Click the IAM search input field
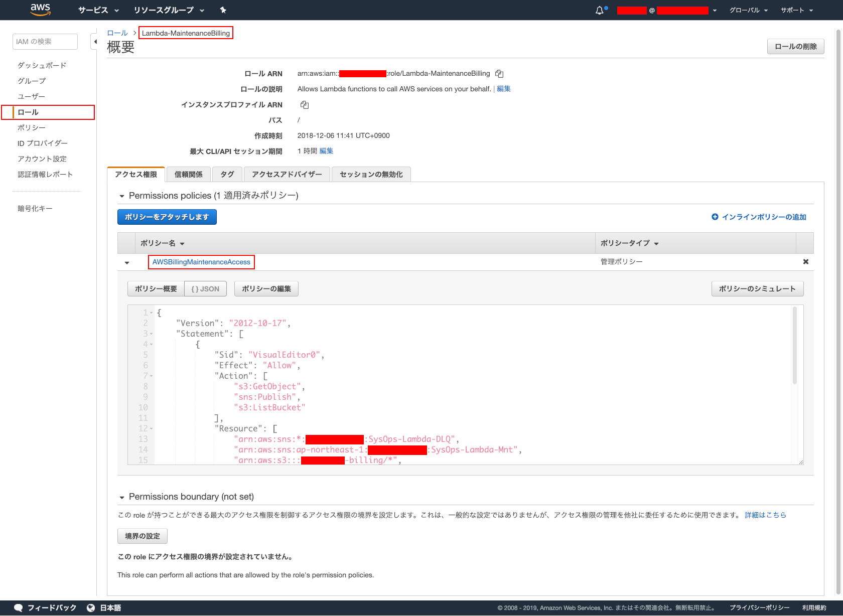843x616 pixels. [45, 41]
